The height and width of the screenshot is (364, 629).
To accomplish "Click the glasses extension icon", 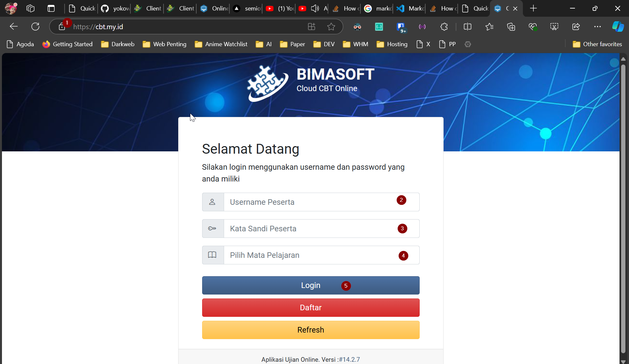I will point(357,27).
